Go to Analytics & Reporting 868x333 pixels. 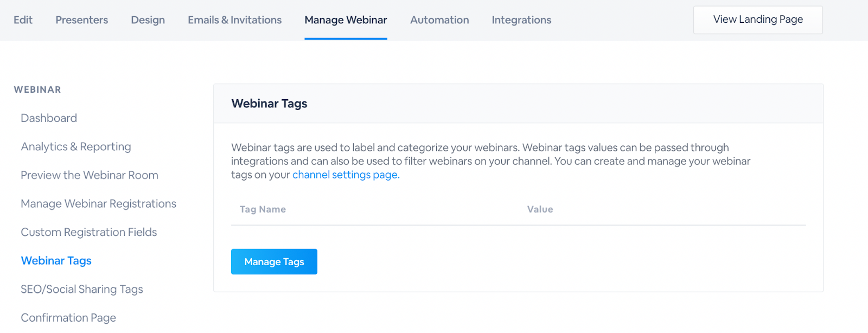tap(76, 147)
